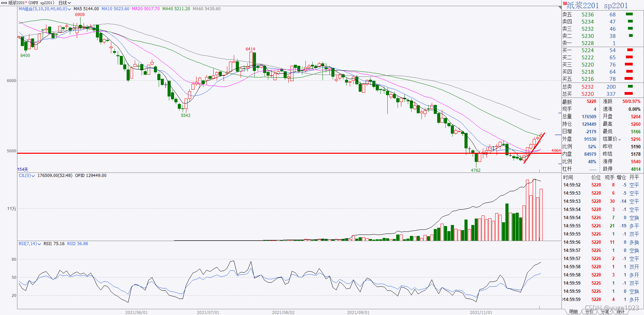The image size is (644, 315).
Task: Click the 6414 peak price label
Action: click(x=250, y=49)
